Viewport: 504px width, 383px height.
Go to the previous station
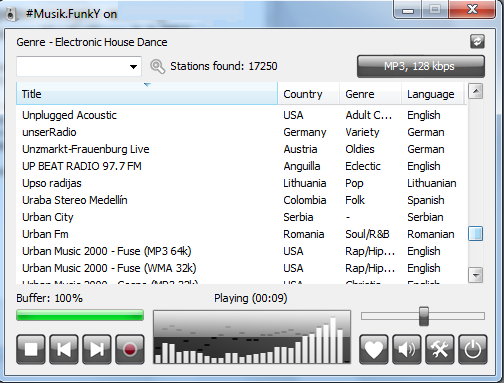pyautogui.click(x=64, y=349)
